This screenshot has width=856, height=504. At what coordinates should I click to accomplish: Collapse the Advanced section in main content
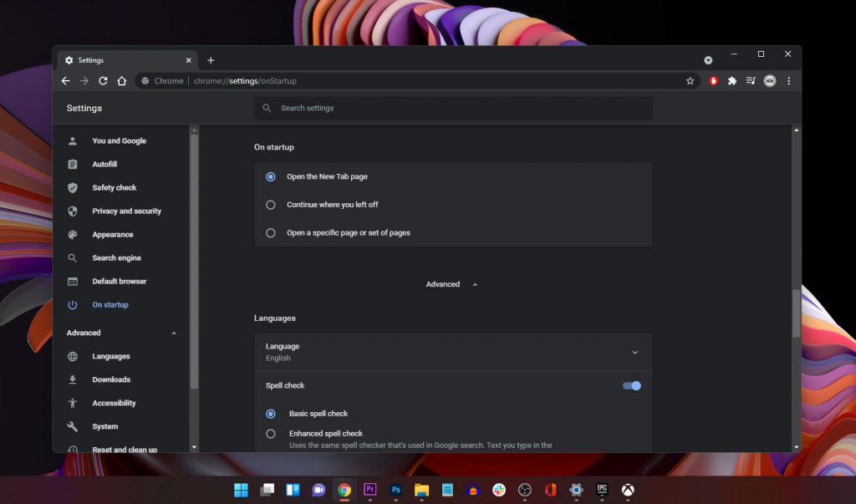pos(452,284)
